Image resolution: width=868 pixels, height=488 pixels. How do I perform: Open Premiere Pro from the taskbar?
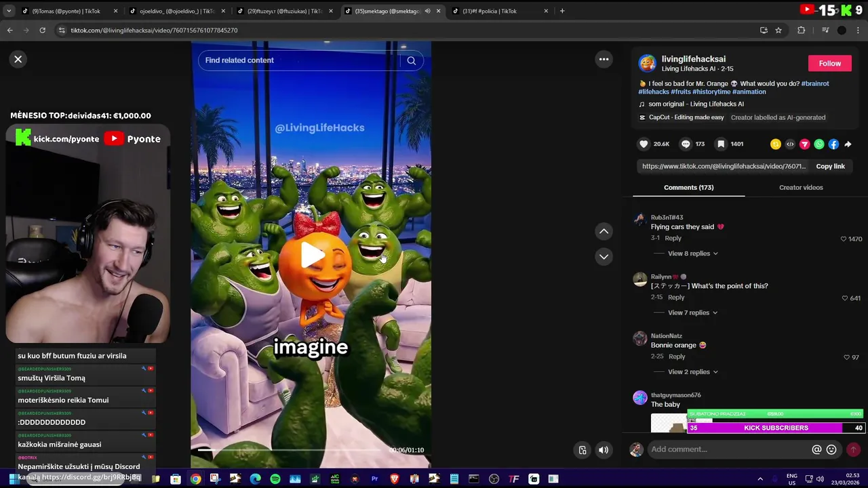pyautogui.click(x=374, y=479)
